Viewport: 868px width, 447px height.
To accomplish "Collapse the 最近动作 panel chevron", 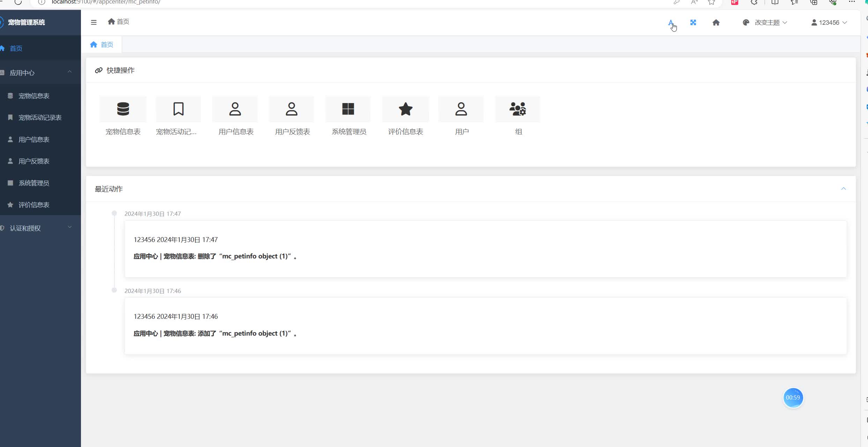I will pos(843,189).
